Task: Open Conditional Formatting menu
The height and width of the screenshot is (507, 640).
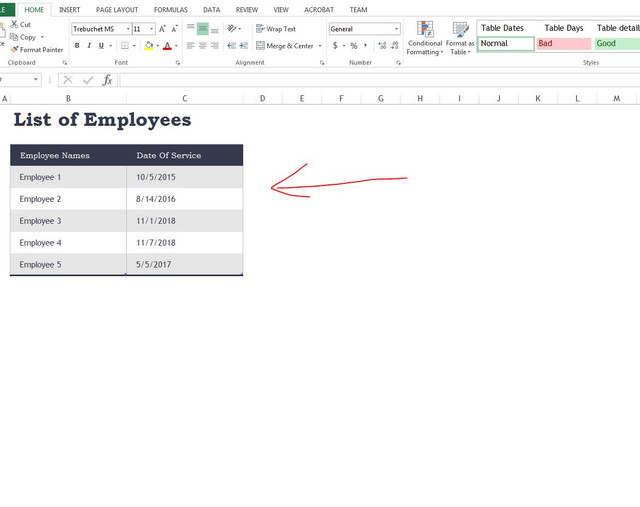Action: point(425,38)
